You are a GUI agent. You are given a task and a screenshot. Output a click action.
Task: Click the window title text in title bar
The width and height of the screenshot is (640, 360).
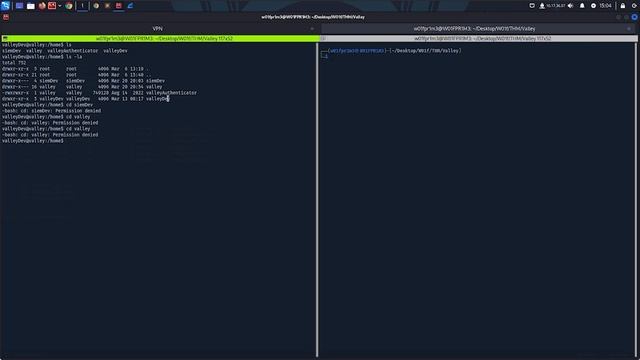313,17
